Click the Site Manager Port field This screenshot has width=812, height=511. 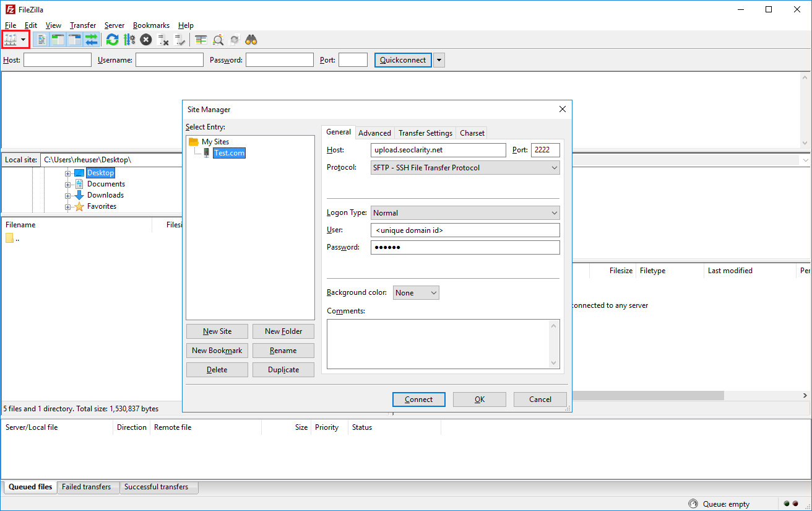(x=545, y=150)
